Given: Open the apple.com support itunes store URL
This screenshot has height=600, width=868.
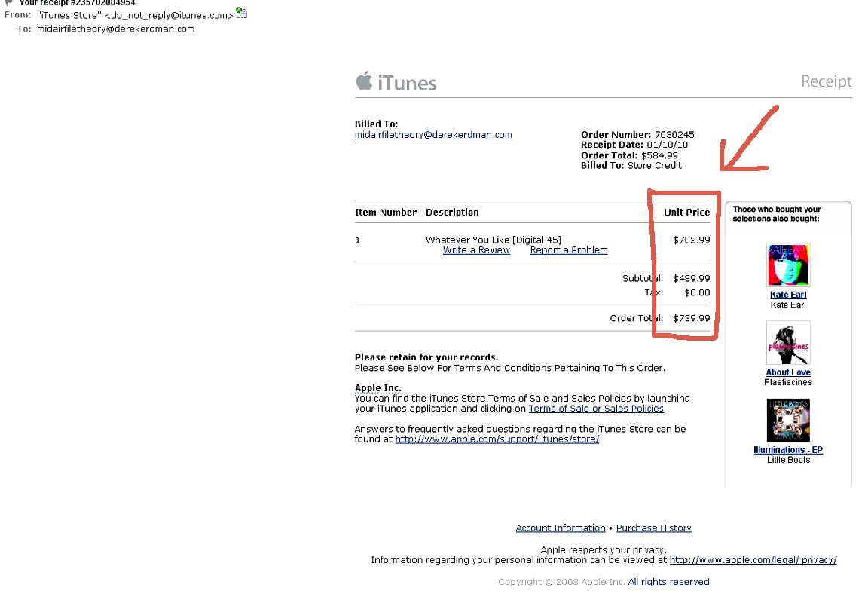Looking at the screenshot, I should coord(497,439).
